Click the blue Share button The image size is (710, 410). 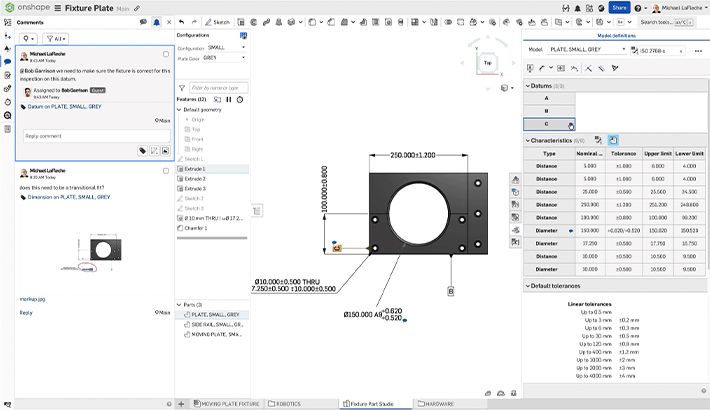point(619,7)
